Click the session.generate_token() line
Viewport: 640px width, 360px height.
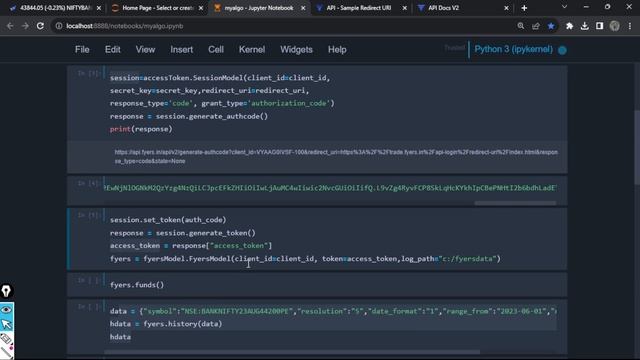[182, 233]
